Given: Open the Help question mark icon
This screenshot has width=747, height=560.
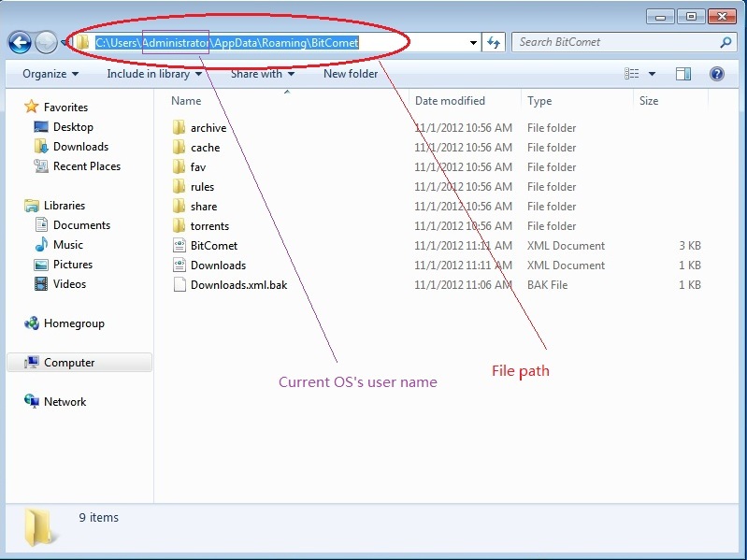Looking at the screenshot, I should (x=717, y=74).
